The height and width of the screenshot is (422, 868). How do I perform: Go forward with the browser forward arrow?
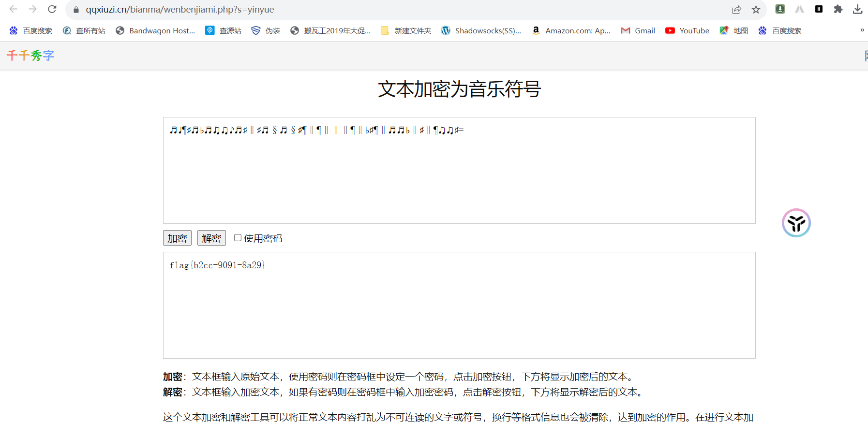click(32, 9)
